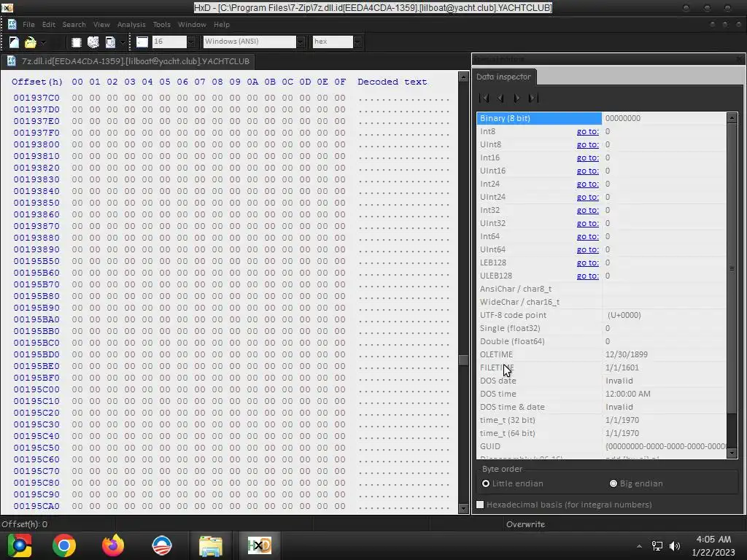The image size is (747, 560).
Task: Click the blue round taskbar app icon
Action: click(x=162, y=545)
